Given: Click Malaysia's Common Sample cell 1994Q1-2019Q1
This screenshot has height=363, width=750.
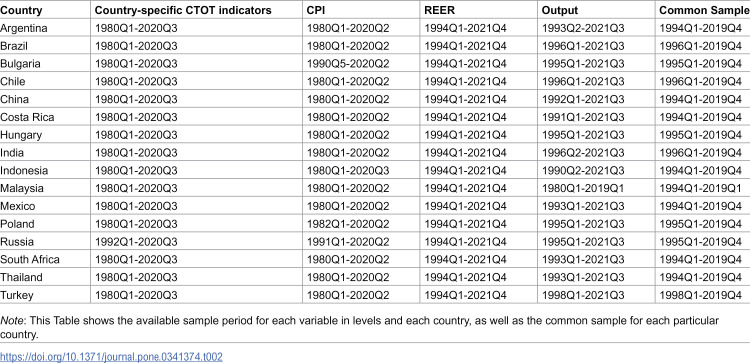Looking at the screenshot, I should tap(701, 188).
